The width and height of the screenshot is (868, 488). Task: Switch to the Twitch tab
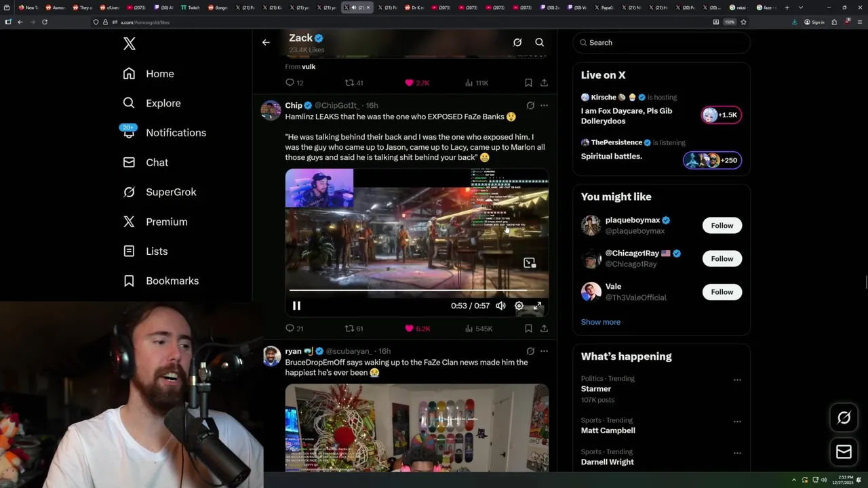click(191, 7)
